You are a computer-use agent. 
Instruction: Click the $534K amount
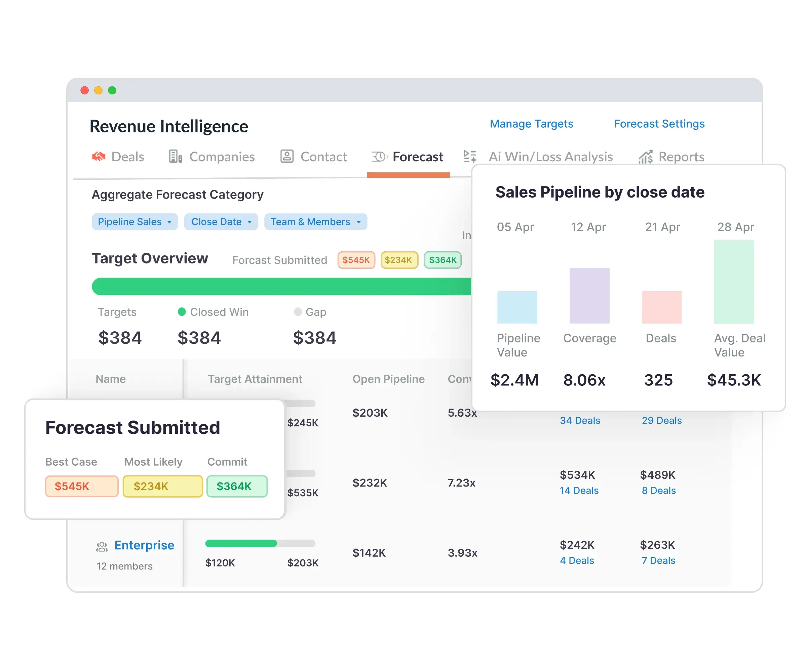tap(577, 475)
